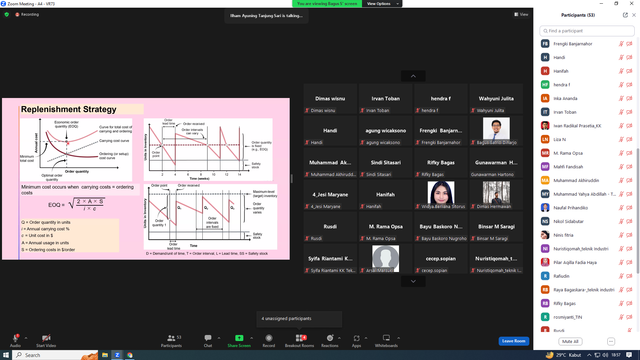The width and height of the screenshot is (640, 360).
Task: Toggle the Participants panel in toolbar
Action: pyautogui.click(x=171, y=340)
